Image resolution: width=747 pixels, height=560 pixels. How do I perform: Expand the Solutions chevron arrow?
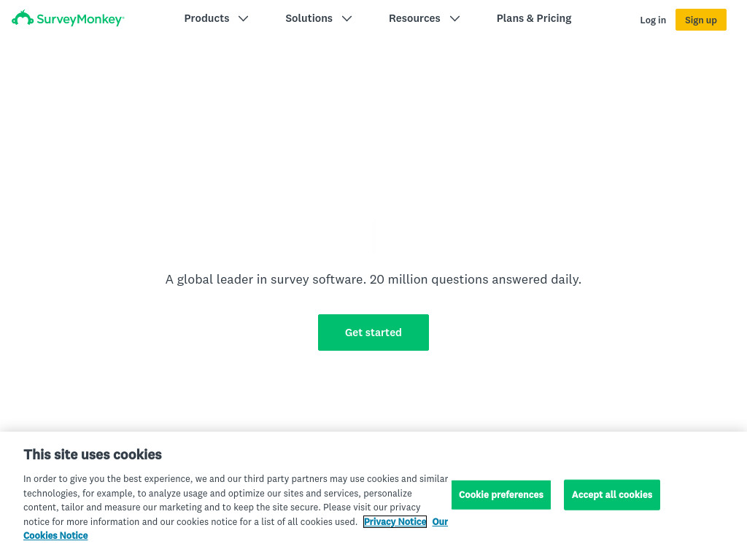pos(347,18)
